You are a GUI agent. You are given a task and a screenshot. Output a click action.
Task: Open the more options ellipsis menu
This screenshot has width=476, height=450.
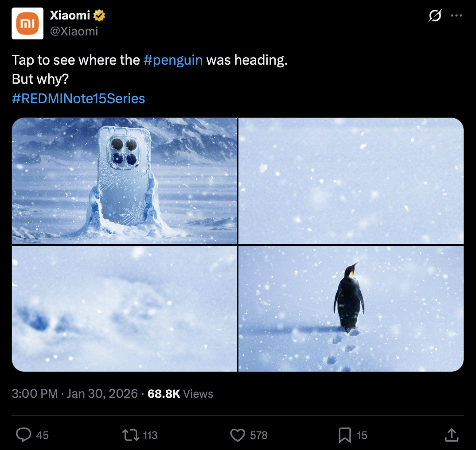coord(457,15)
